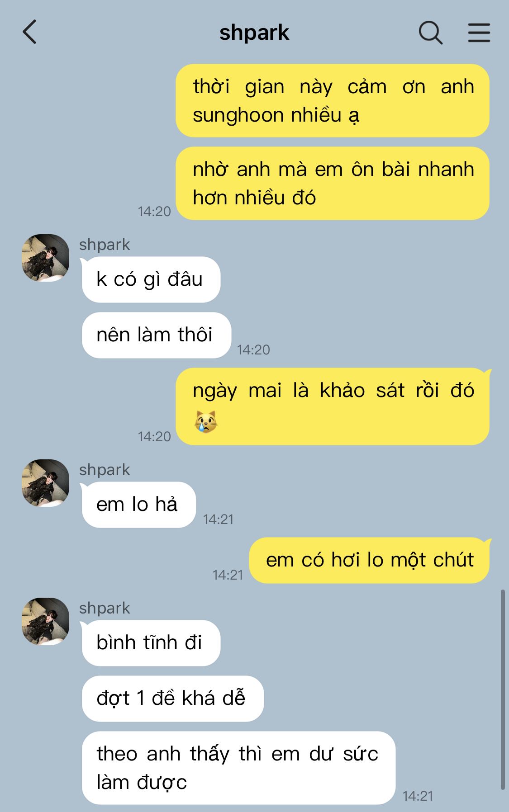Tap the 'bình tĩnh đi' bubble
This screenshot has width=509, height=812.
[151, 643]
